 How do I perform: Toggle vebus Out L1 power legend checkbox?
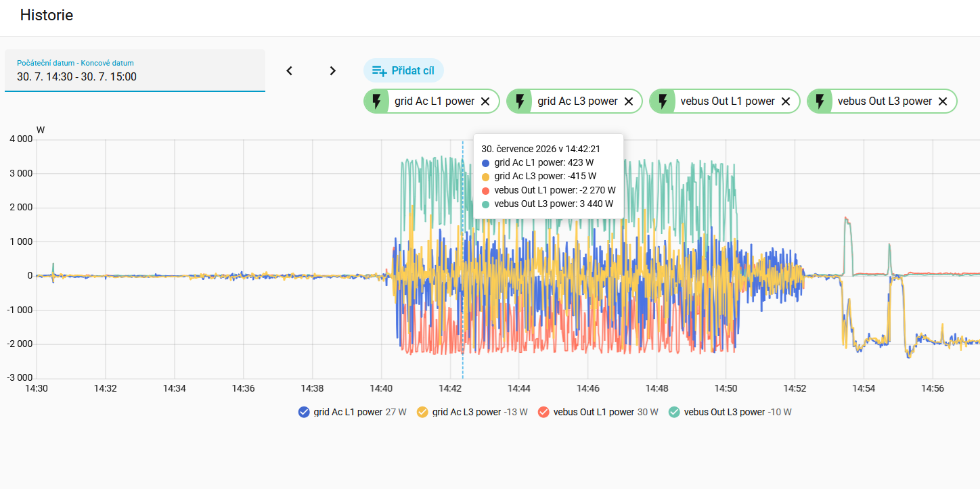[x=543, y=412]
